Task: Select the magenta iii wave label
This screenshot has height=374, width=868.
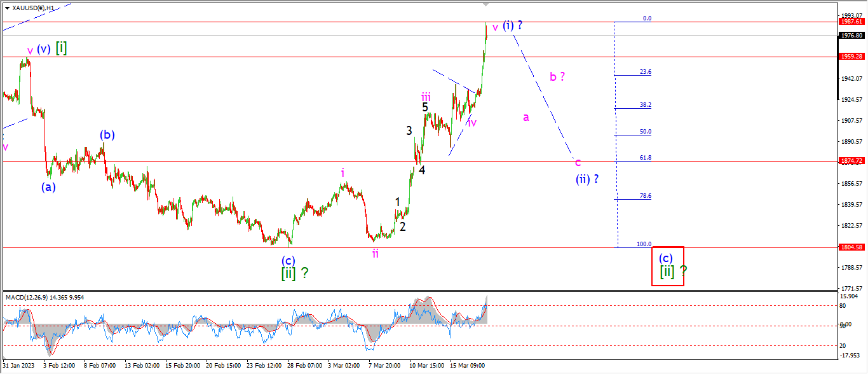Action: [426, 97]
